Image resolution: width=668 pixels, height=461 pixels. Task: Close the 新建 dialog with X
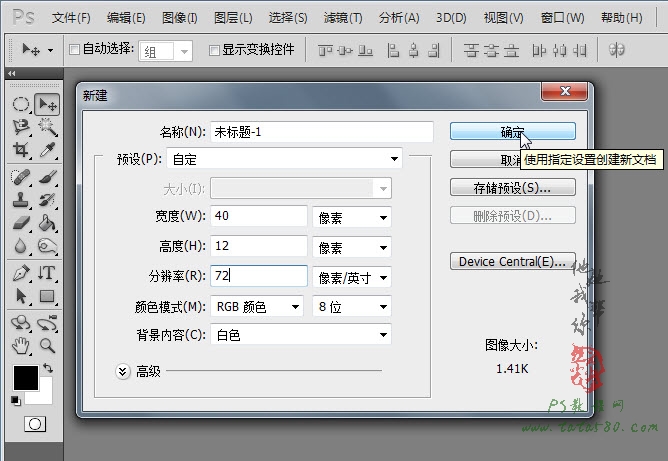tap(564, 91)
